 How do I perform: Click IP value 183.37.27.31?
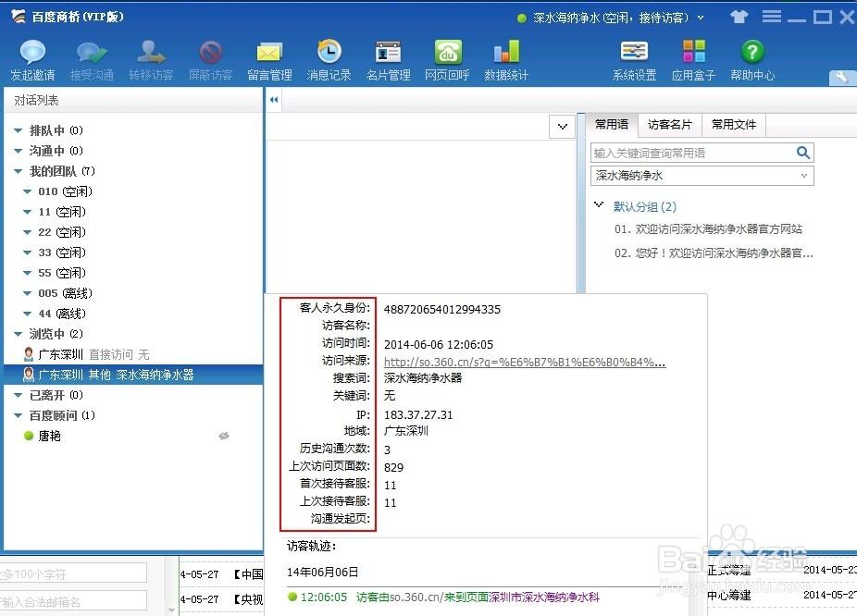tap(418, 415)
